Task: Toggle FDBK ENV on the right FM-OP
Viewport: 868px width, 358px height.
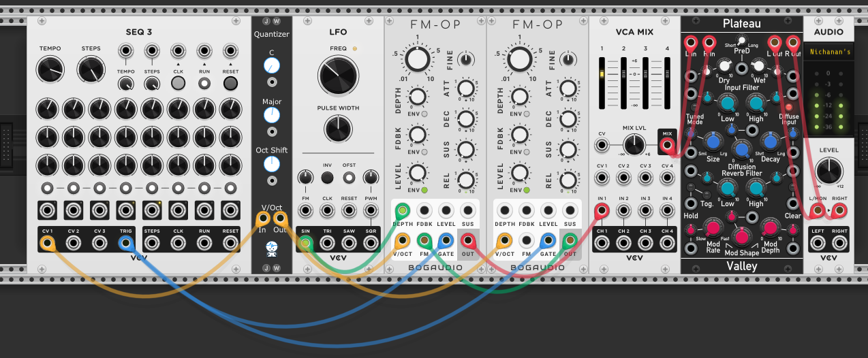Action: tap(526, 152)
